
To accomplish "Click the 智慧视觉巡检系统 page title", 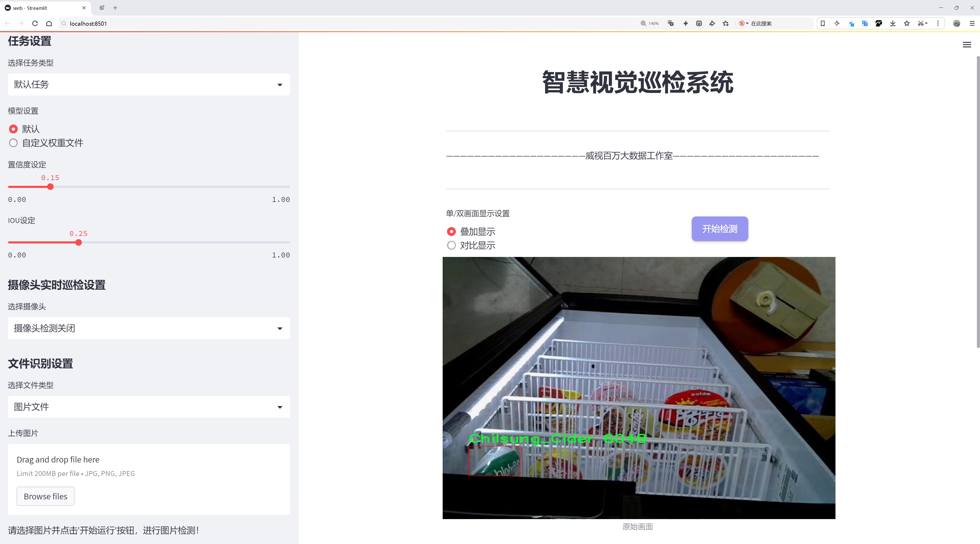I will point(638,82).
